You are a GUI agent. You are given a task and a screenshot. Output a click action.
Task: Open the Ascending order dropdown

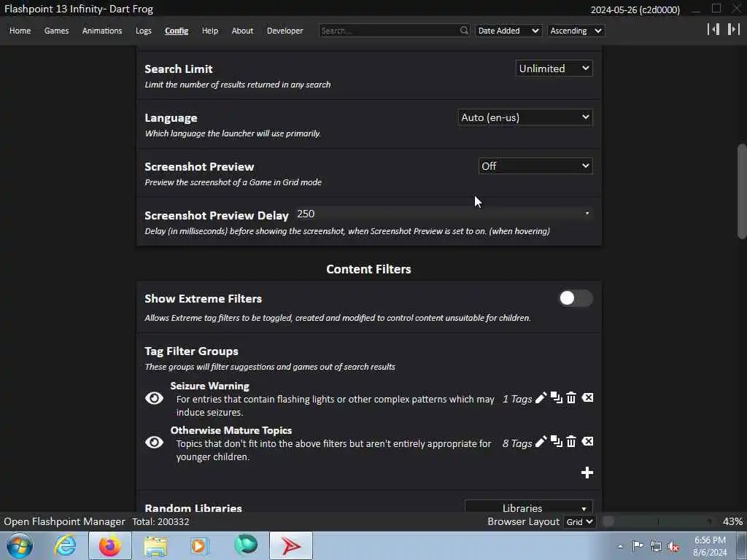[576, 31]
